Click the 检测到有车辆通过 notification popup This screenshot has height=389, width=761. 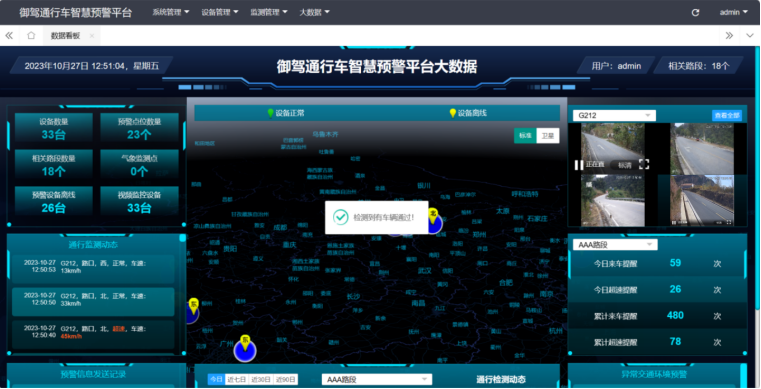(377, 217)
